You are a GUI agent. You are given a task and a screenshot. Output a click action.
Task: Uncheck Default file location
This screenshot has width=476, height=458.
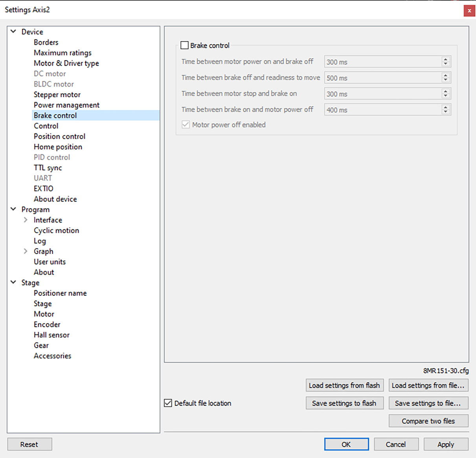pyautogui.click(x=168, y=403)
